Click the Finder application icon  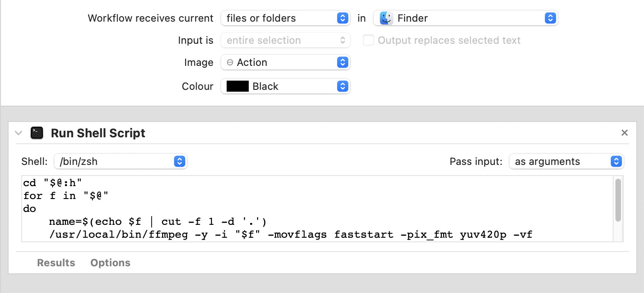(x=386, y=18)
